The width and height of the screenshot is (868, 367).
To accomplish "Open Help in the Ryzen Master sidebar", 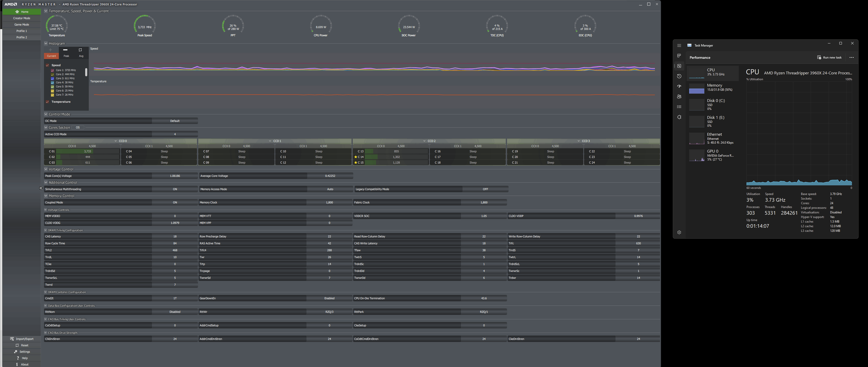I will click(22, 358).
